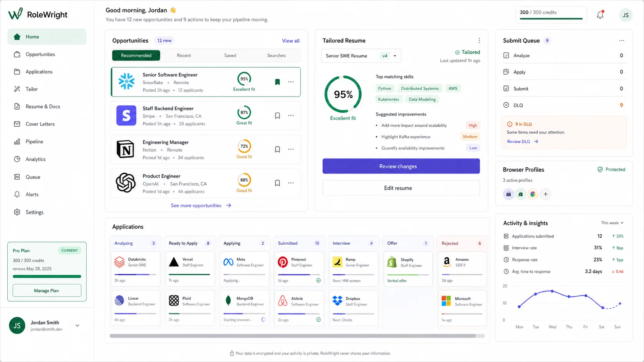Switch to the Saved tab
Viewport: 644px width, 362px height.
(x=230, y=55)
